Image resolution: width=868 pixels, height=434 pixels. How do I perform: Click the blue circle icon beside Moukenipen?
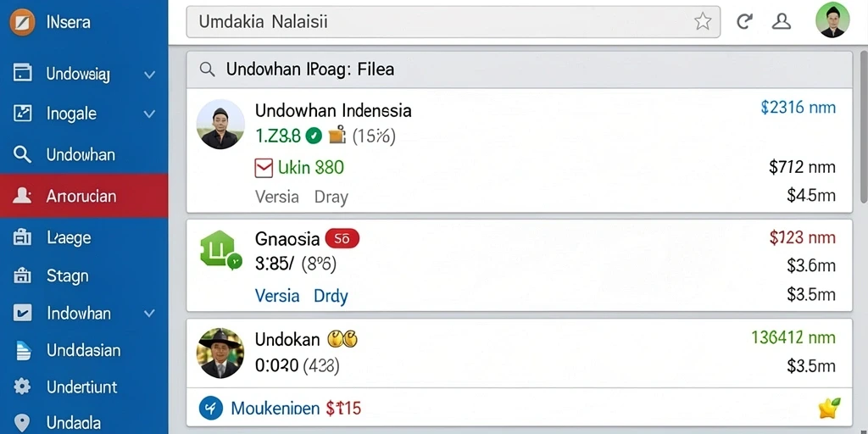point(210,409)
